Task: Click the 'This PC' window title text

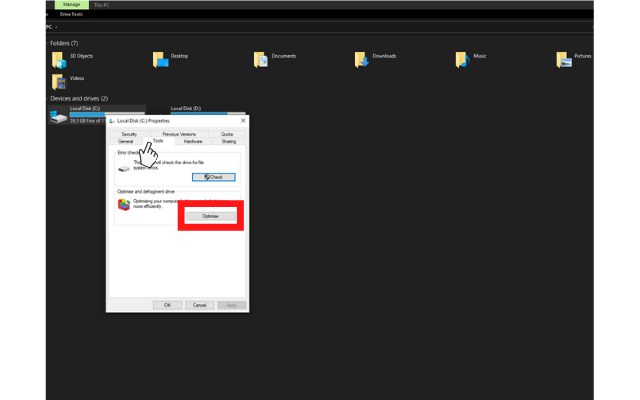Action: coord(102,5)
